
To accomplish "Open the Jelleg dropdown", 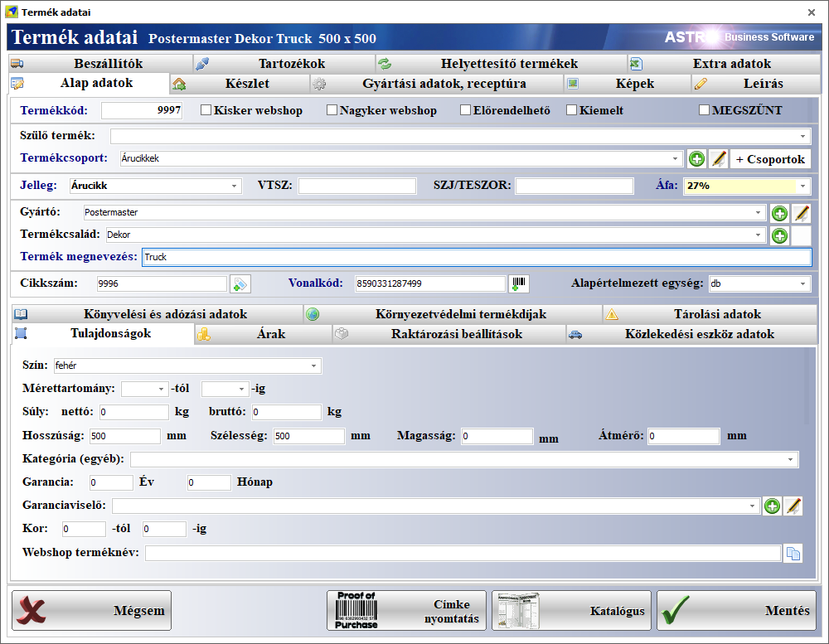I will click(235, 186).
